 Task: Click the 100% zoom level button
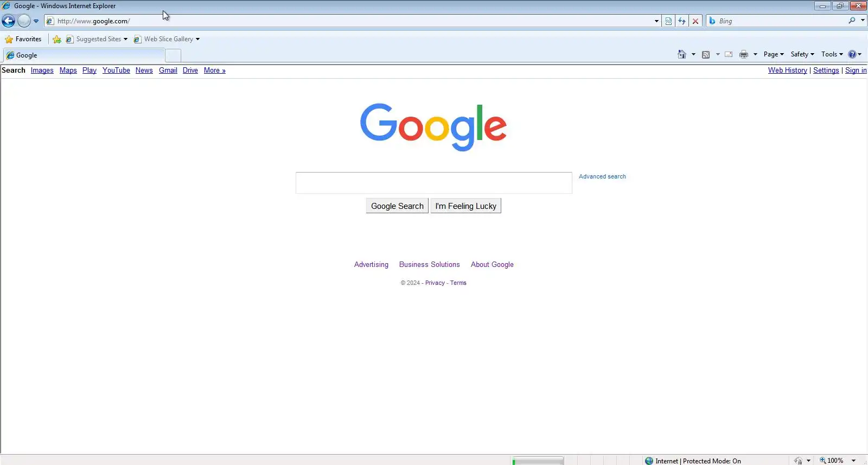831,461
